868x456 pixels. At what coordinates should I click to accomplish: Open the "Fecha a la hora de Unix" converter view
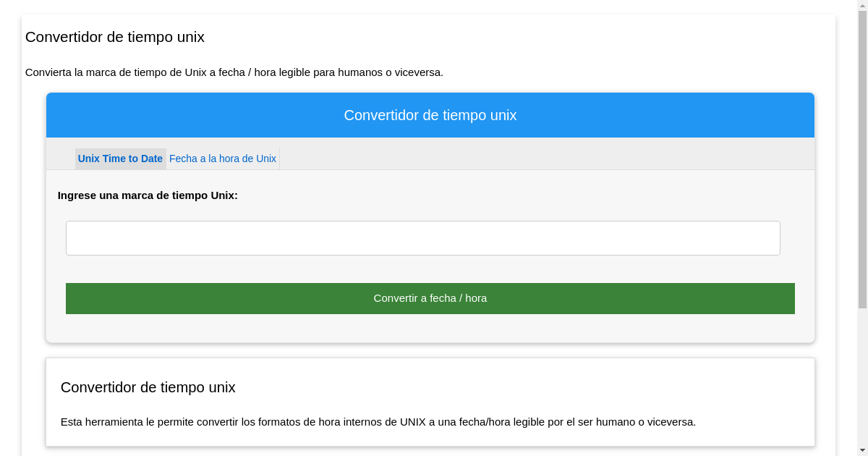pos(222,159)
